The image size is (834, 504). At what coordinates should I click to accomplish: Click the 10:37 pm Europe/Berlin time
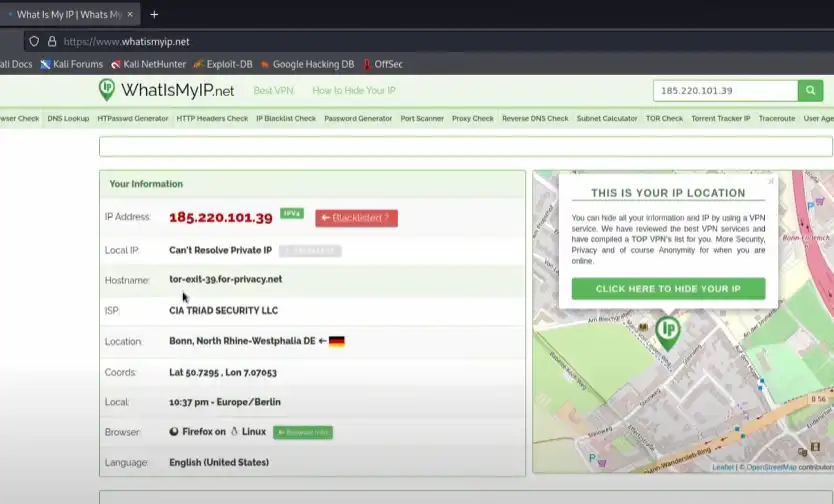(x=224, y=402)
